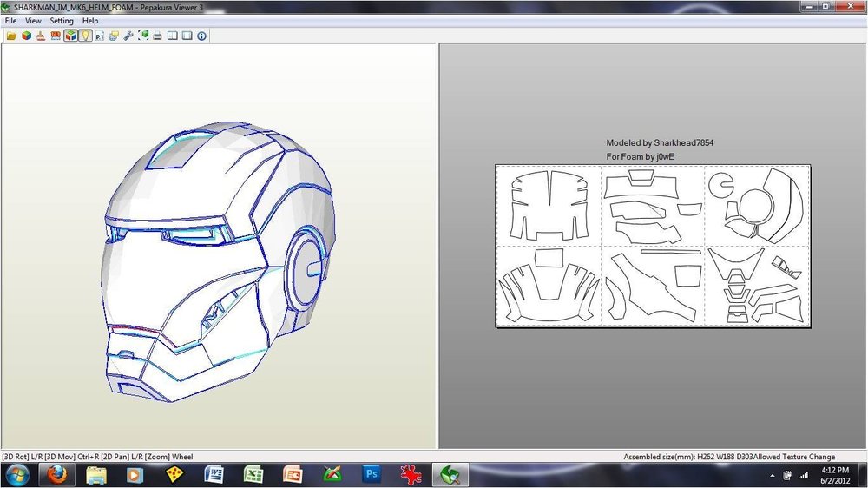Image resolution: width=868 pixels, height=488 pixels.
Task: Click the network signal tray icon
Action: point(803,475)
